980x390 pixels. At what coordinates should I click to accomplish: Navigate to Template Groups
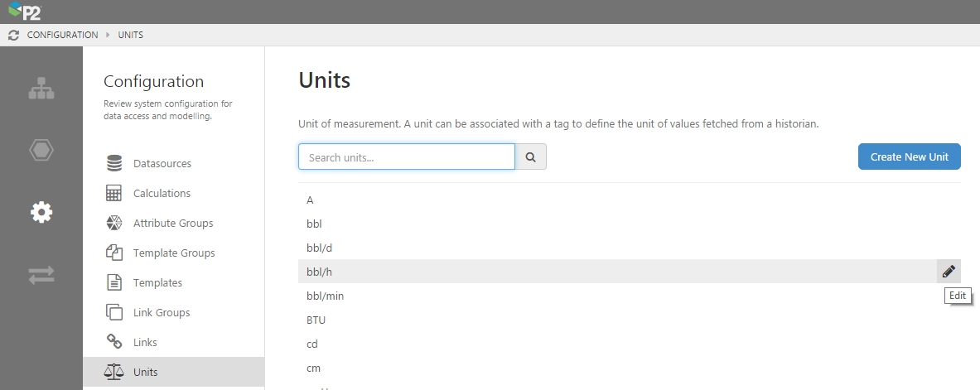[x=173, y=253]
